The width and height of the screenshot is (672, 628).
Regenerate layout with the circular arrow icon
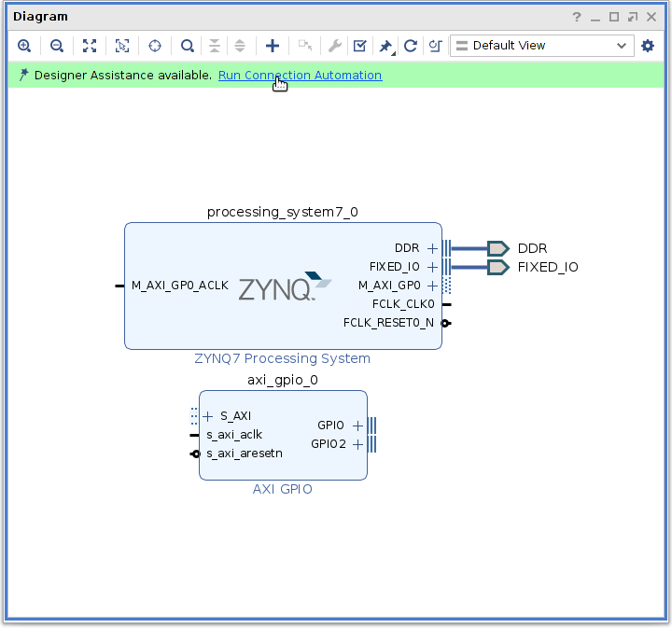point(410,46)
